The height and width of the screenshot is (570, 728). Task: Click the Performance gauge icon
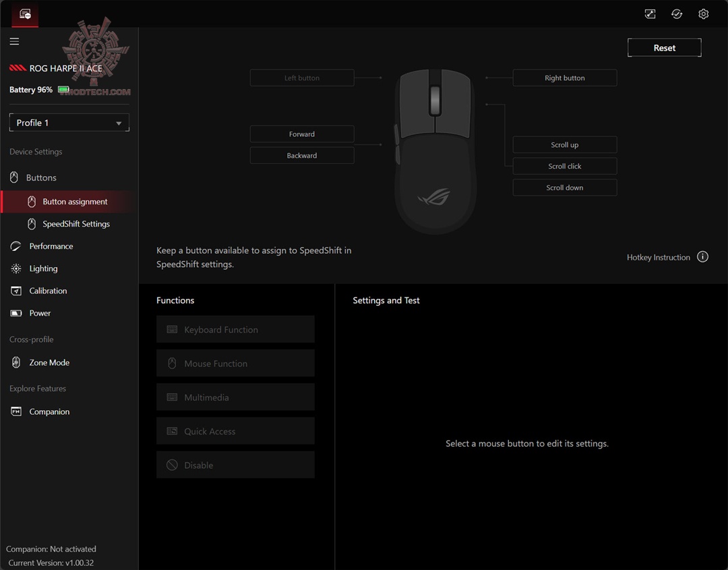tap(16, 246)
